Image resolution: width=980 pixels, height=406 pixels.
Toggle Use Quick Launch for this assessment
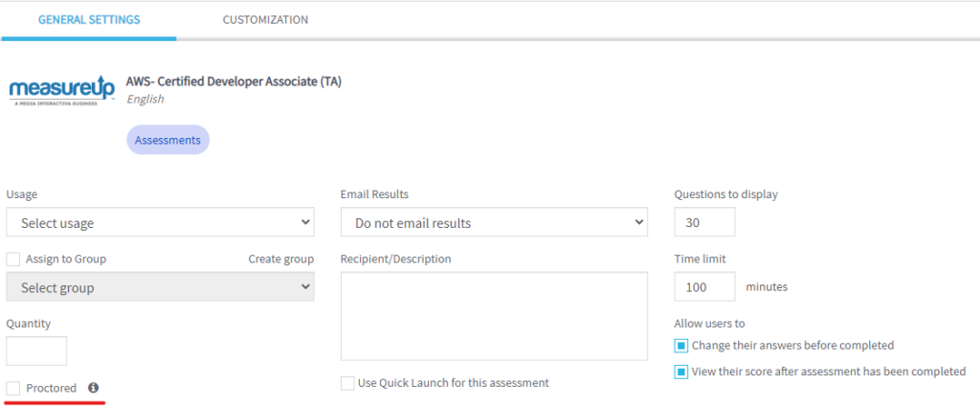pos(347,383)
